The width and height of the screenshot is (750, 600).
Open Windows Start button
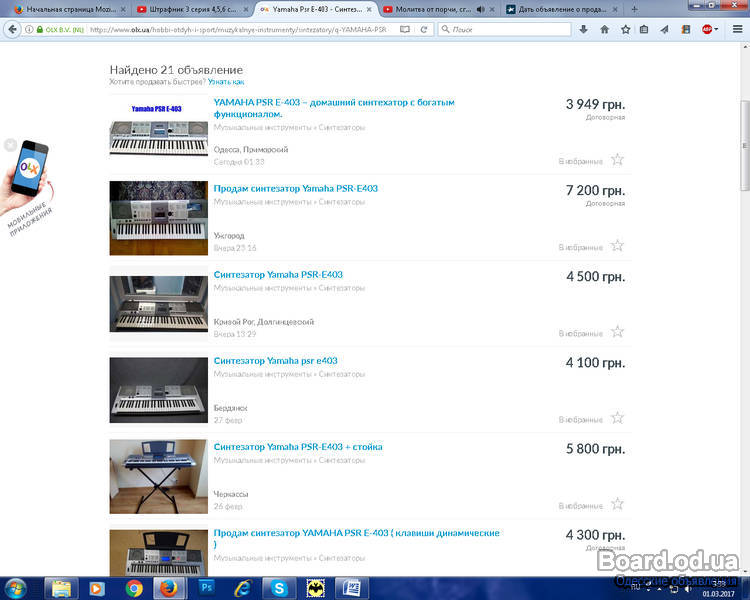coord(15,589)
